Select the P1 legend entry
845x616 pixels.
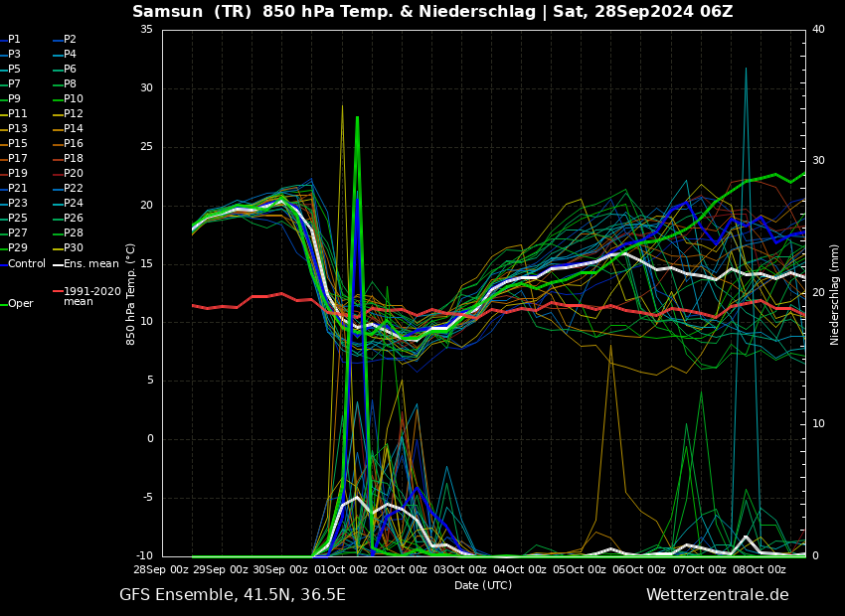coord(10,40)
